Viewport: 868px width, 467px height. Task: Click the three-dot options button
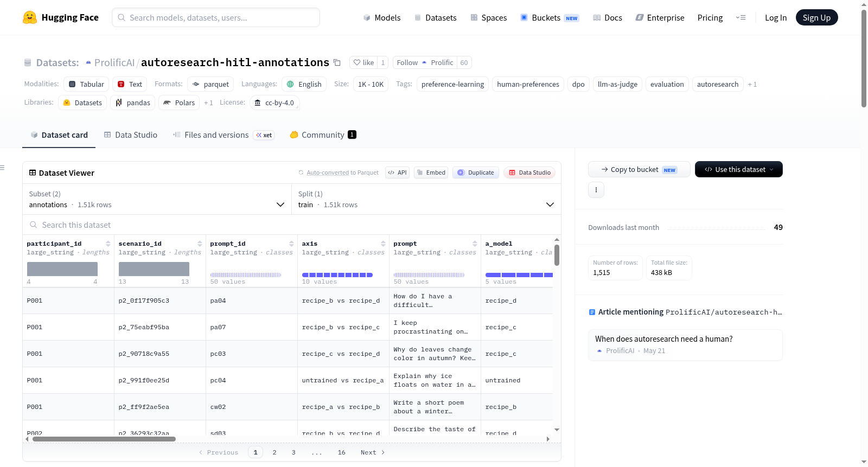pyautogui.click(x=596, y=190)
